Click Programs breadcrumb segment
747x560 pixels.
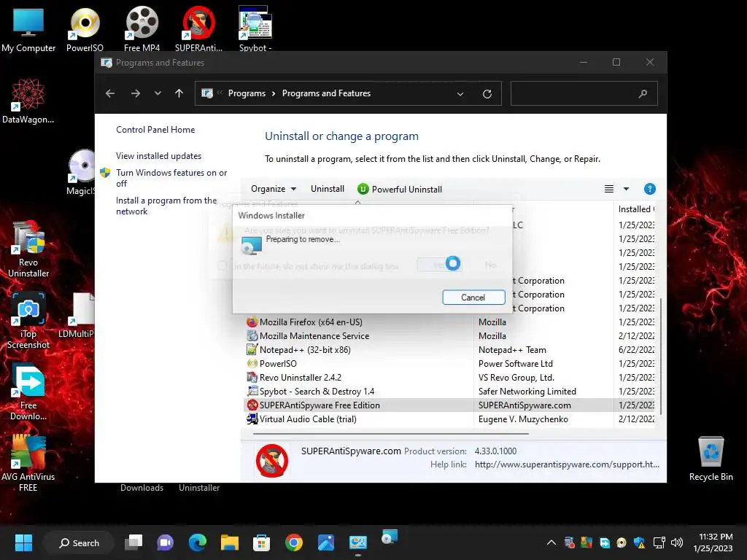pos(247,93)
